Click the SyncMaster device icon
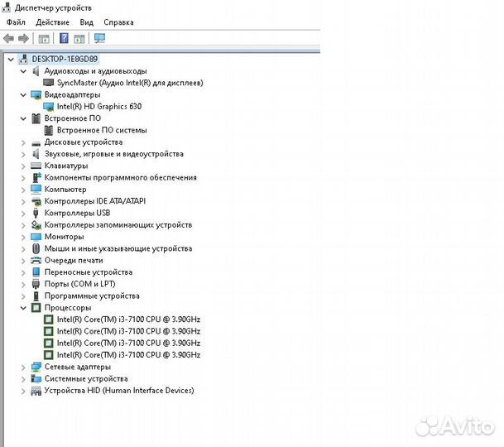504x447 pixels. click(49, 83)
